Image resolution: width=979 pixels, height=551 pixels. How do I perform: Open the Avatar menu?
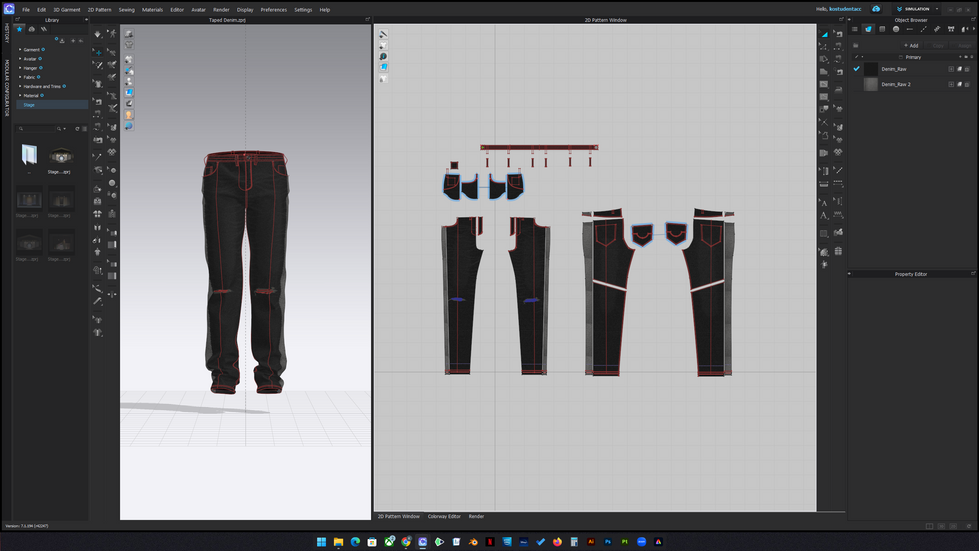198,10
